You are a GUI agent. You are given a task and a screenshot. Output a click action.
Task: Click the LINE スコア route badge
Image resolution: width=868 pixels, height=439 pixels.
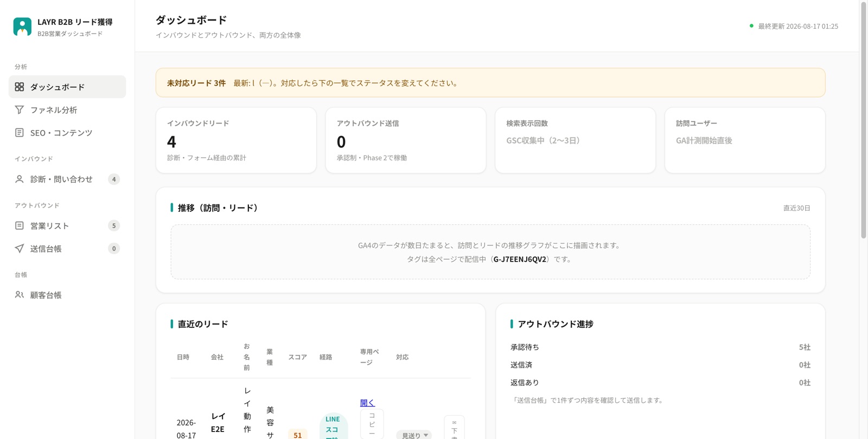tap(333, 427)
